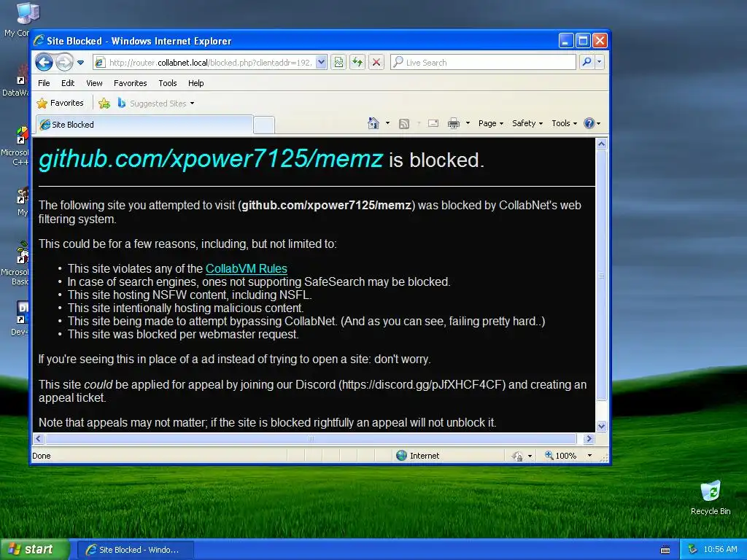Click the Internet zone globe icon
The width and height of the screenshot is (747, 560).
click(x=401, y=456)
